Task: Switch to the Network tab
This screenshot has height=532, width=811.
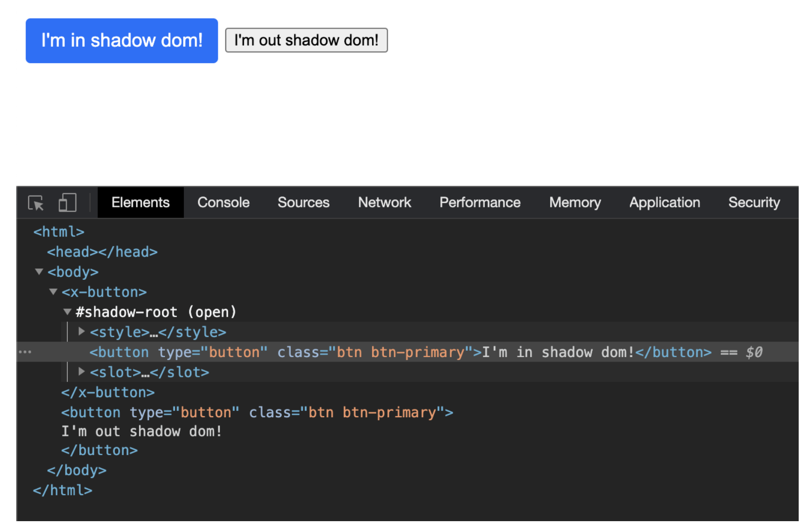Action: pyautogui.click(x=384, y=202)
